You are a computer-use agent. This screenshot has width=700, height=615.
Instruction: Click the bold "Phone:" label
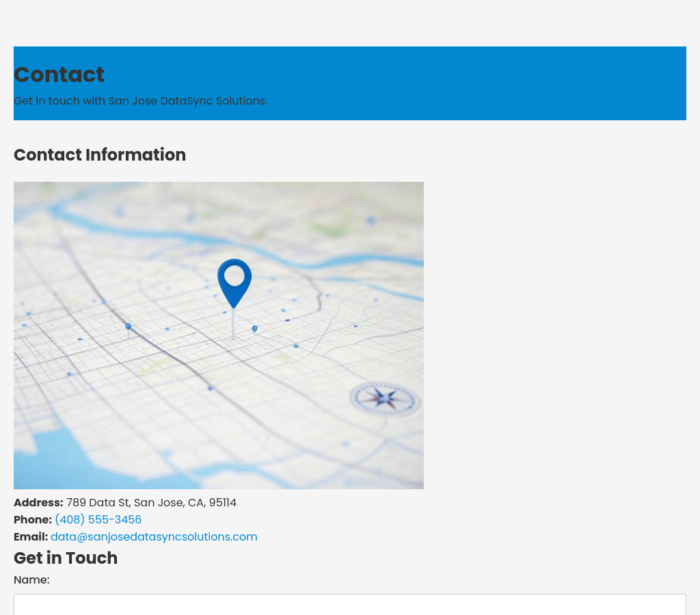[x=33, y=520]
